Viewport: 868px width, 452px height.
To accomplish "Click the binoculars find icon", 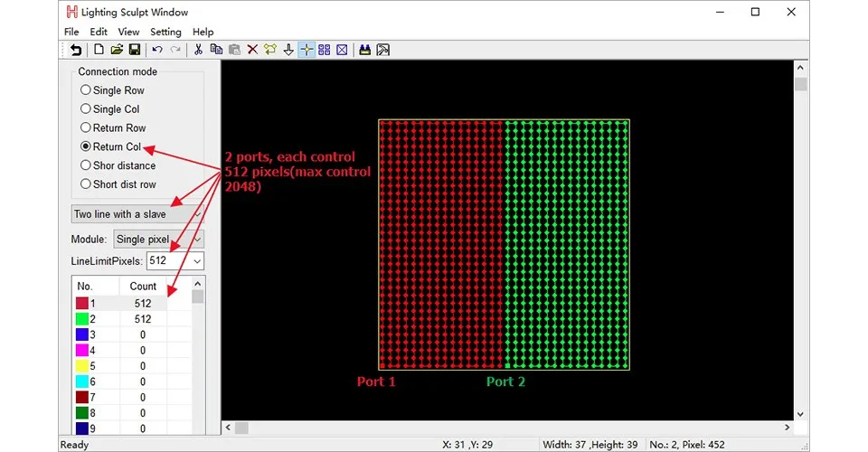I will (x=364, y=50).
